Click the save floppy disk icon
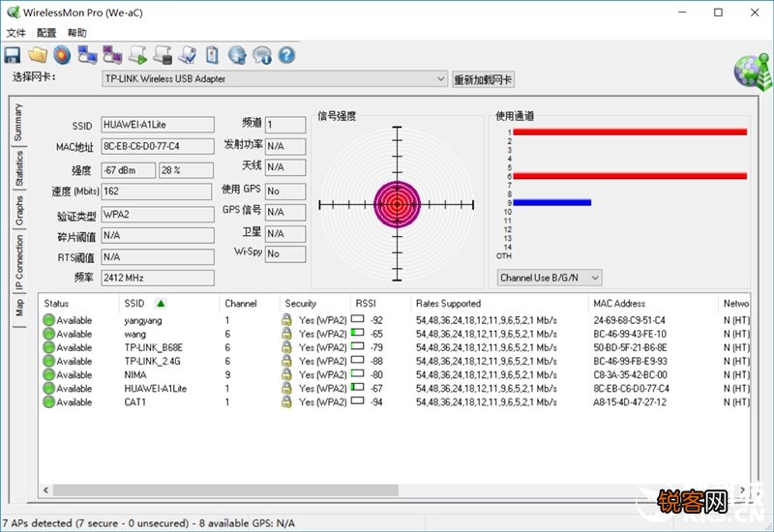This screenshot has width=774, height=532. 13,55
